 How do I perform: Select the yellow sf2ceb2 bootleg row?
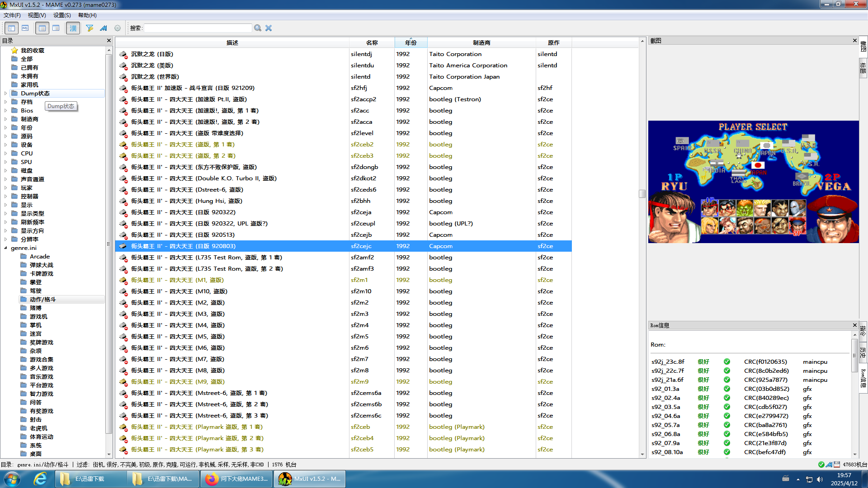(344, 145)
